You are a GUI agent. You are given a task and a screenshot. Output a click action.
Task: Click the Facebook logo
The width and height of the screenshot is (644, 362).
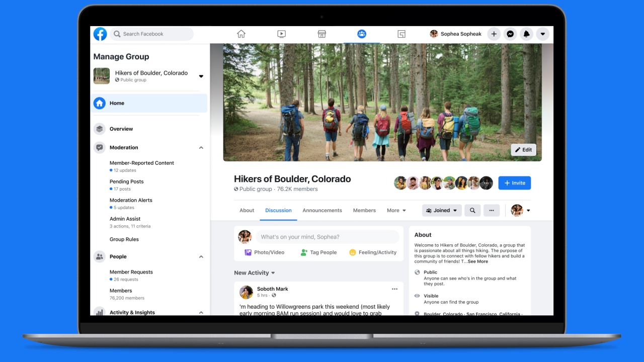click(100, 34)
